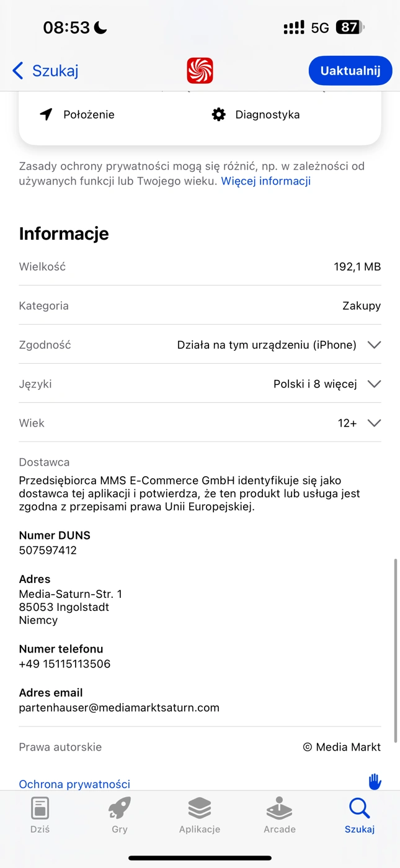Expand the Języki languages row
The image size is (400, 868).
[200, 384]
